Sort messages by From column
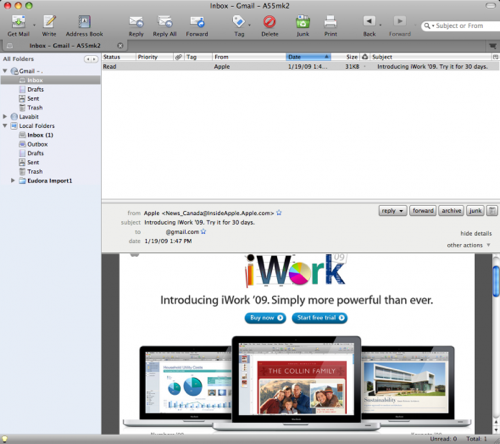This screenshot has height=444, width=500. [x=249, y=57]
